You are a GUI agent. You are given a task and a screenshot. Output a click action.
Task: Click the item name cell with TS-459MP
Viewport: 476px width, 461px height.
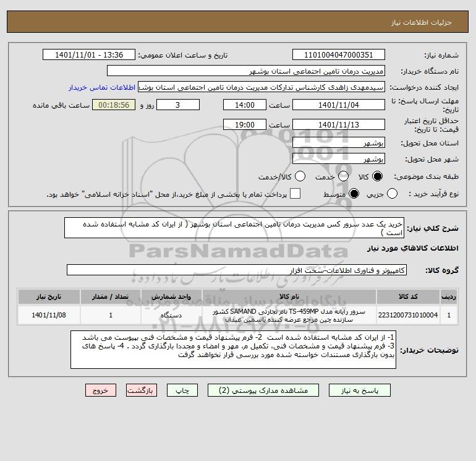[289, 316]
